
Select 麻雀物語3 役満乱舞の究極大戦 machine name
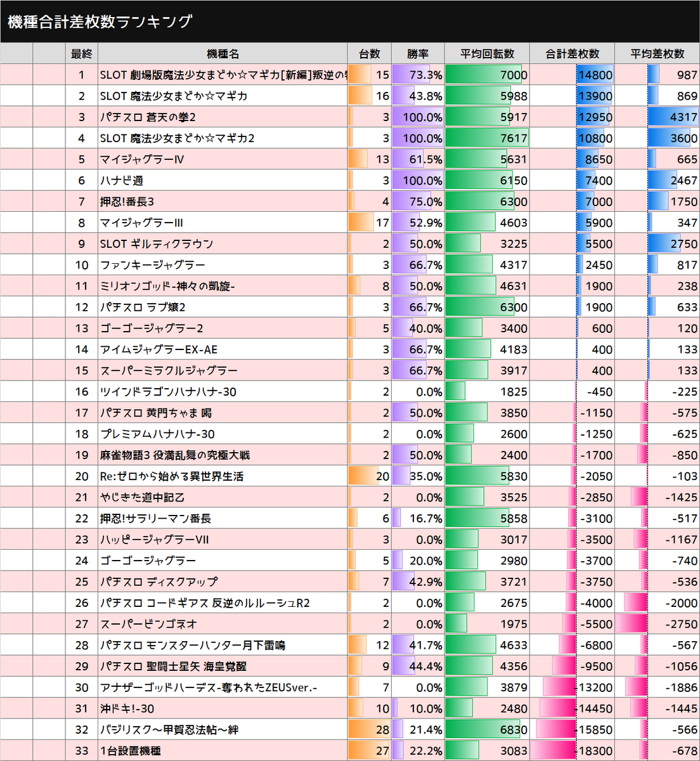(x=175, y=455)
